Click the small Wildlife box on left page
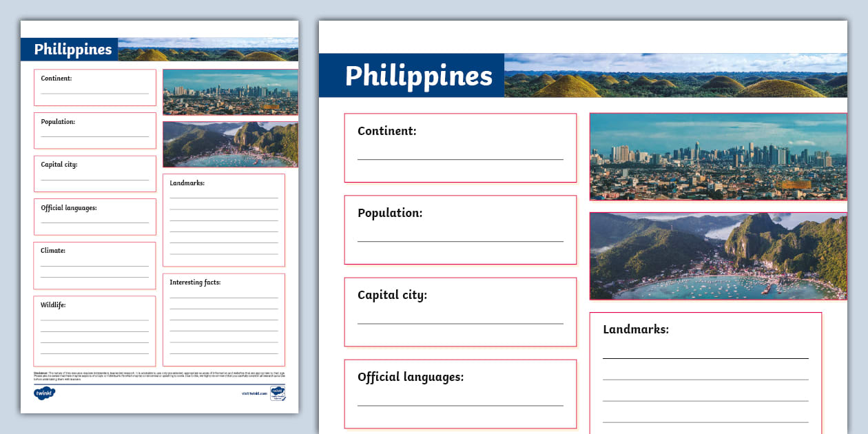This screenshot has height=434, width=868. pyautogui.click(x=94, y=331)
